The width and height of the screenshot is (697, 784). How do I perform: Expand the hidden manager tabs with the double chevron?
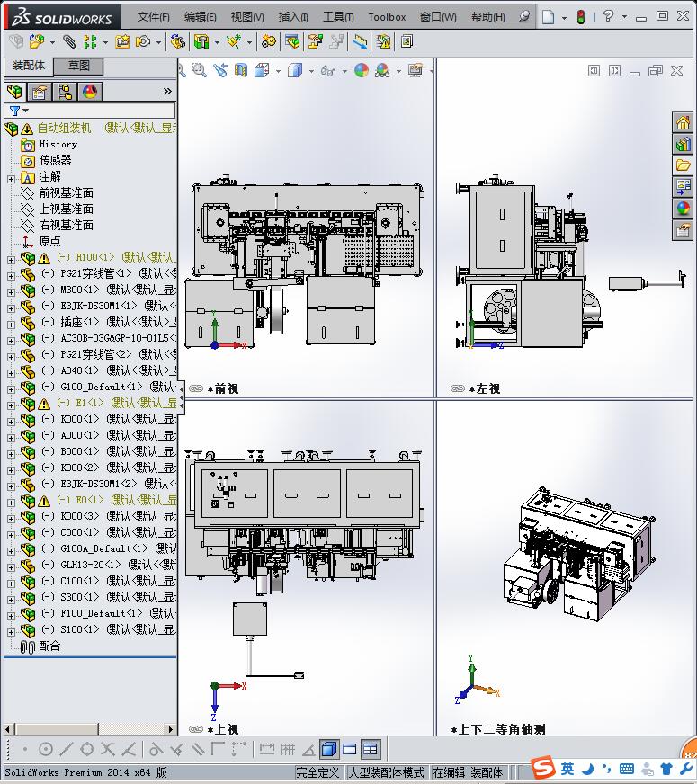click(167, 91)
